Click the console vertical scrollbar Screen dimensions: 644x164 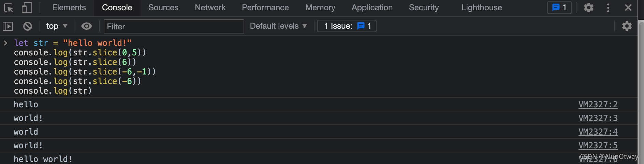[x=641, y=92]
